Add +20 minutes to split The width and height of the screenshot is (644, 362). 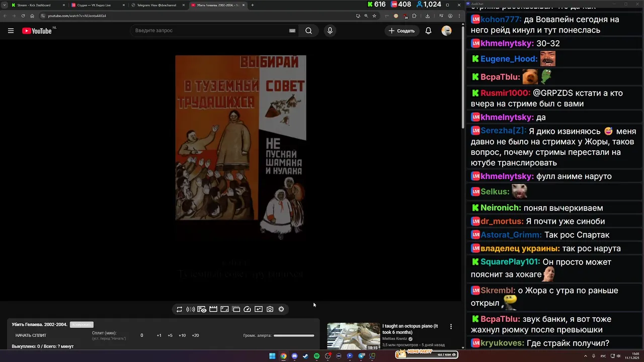[x=195, y=335]
